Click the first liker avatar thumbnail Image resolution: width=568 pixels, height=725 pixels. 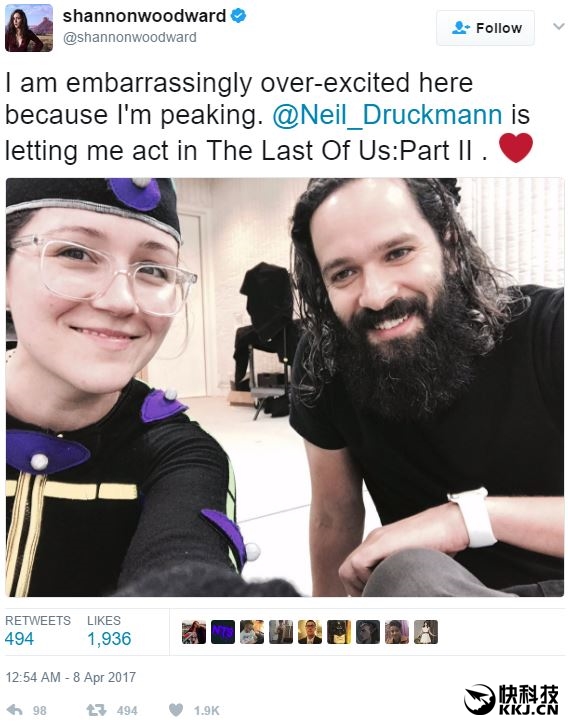(x=194, y=632)
